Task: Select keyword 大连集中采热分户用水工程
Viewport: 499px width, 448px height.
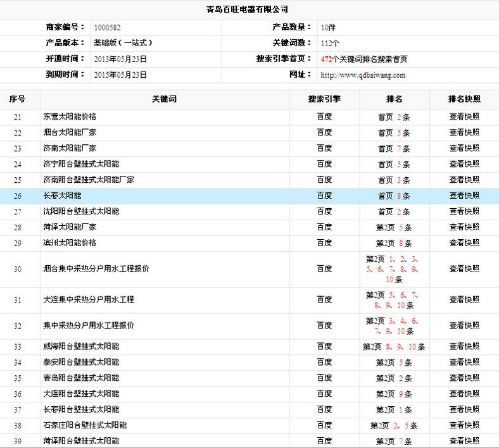Action: pyautogui.click(x=89, y=300)
